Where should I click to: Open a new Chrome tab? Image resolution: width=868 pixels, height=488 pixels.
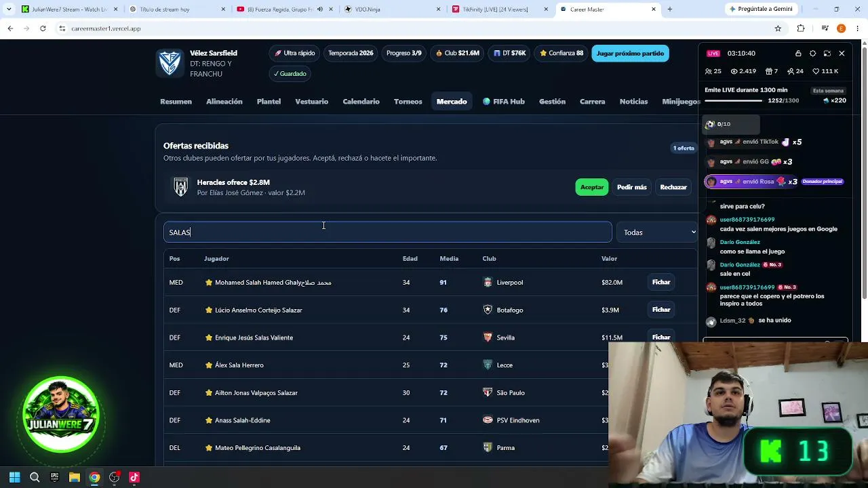670,9
